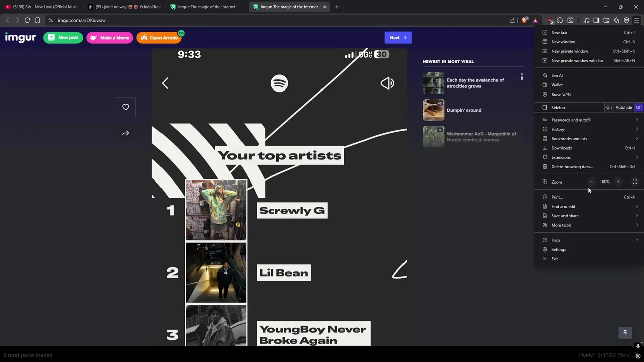
Task: Expand Bookmarks and lists submenu
Action: click(x=589, y=138)
